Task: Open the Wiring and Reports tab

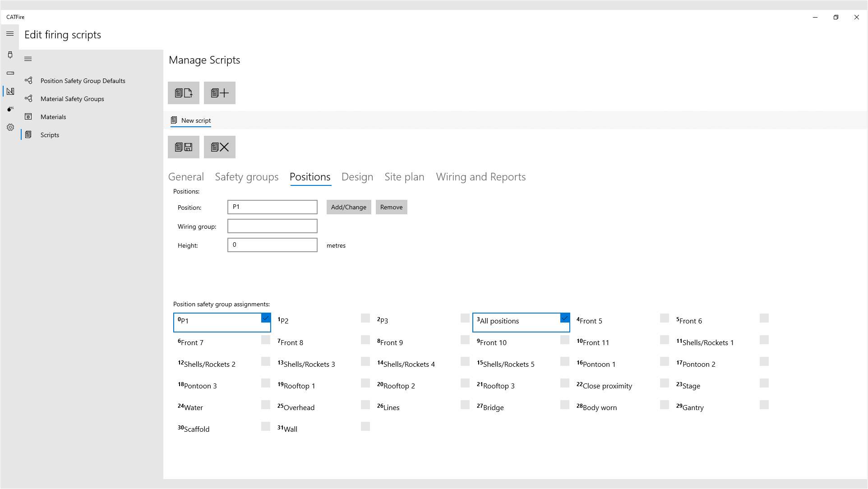Action: [x=480, y=177]
